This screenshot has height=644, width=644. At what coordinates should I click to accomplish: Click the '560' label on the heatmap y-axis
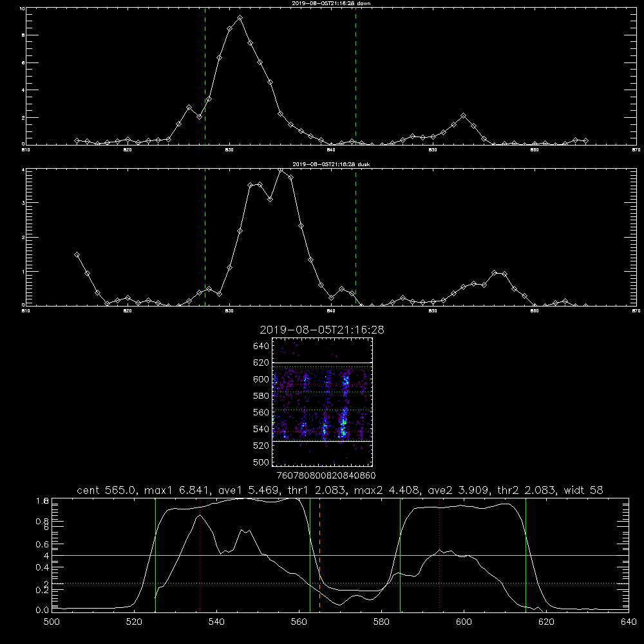pyautogui.click(x=261, y=412)
